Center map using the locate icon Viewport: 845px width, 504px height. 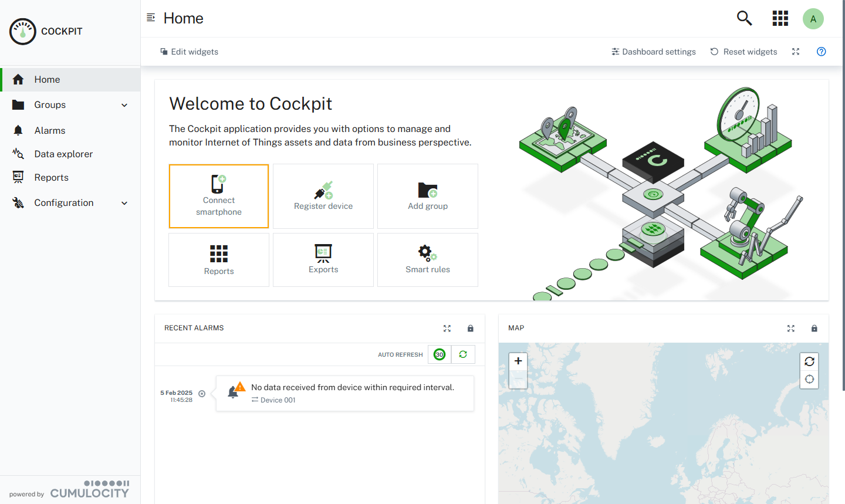point(809,379)
